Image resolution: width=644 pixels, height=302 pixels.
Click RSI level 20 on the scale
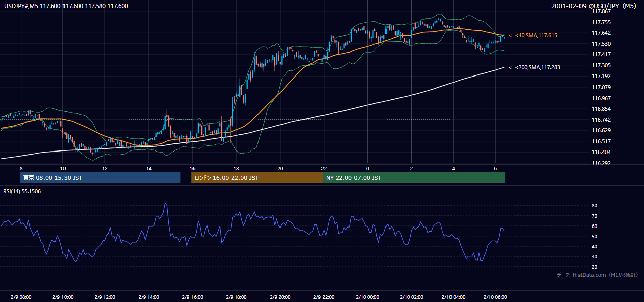click(x=594, y=267)
